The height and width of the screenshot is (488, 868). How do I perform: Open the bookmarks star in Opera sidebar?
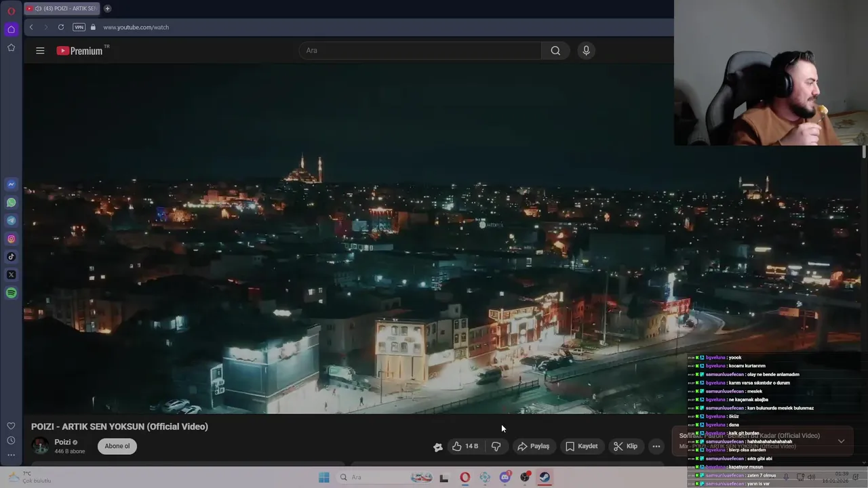pos(11,47)
